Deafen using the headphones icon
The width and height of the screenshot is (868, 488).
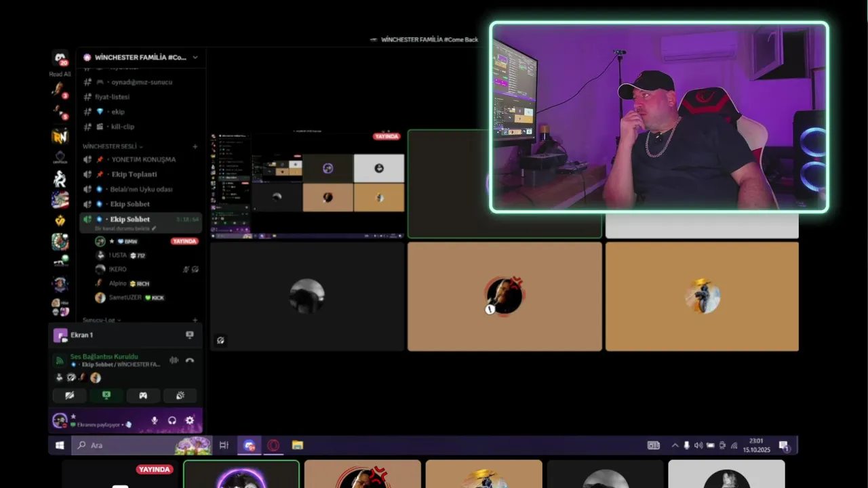[x=172, y=420]
